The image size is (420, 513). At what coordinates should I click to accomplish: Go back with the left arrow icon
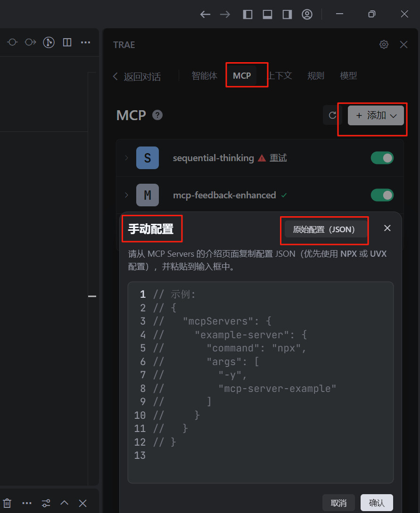pos(205,15)
